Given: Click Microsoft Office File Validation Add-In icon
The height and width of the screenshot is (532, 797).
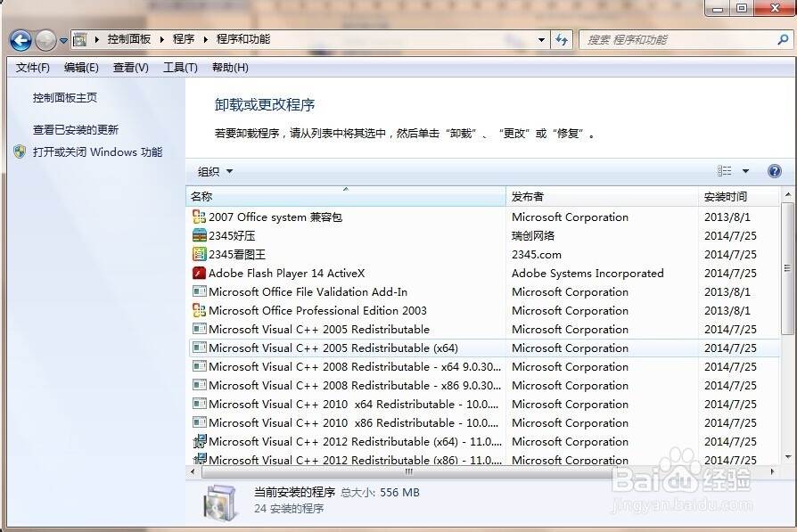Looking at the screenshot, I should click(x=200, y=291).
